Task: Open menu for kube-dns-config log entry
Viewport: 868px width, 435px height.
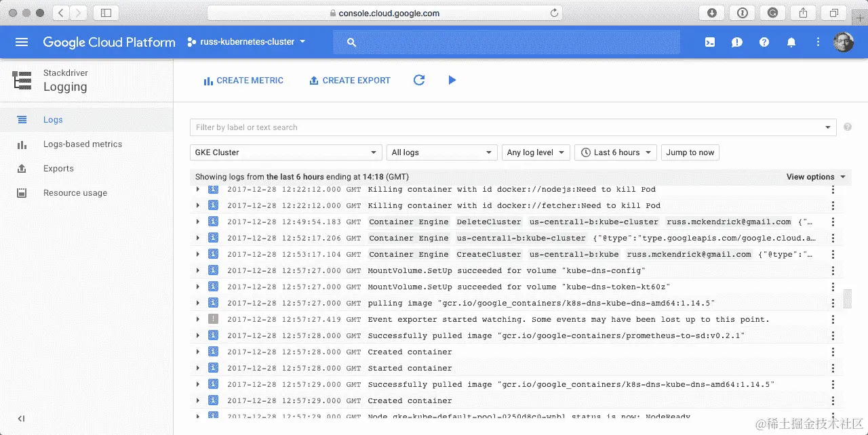Action: tap(833, 270)
